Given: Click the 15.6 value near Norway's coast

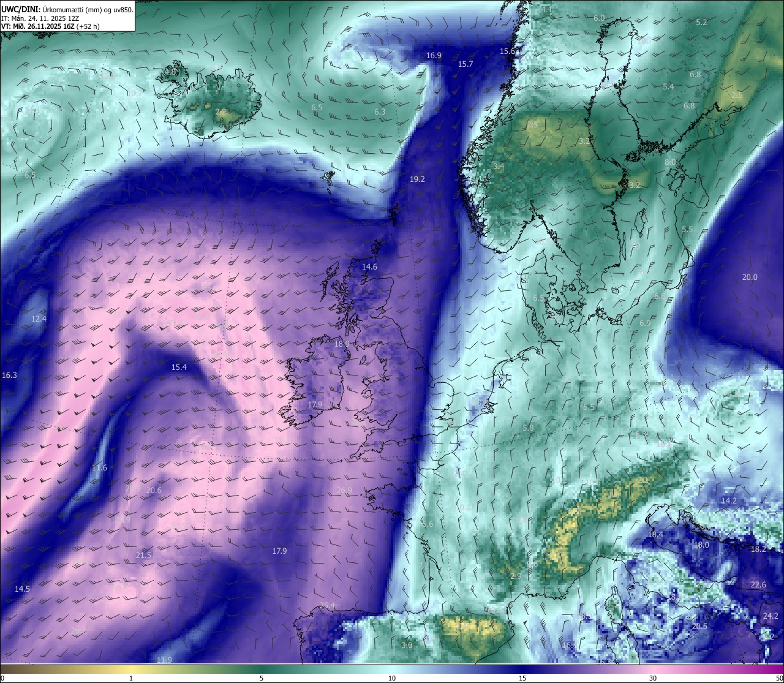Looking at the screenshot, I should tap(507, 51).
